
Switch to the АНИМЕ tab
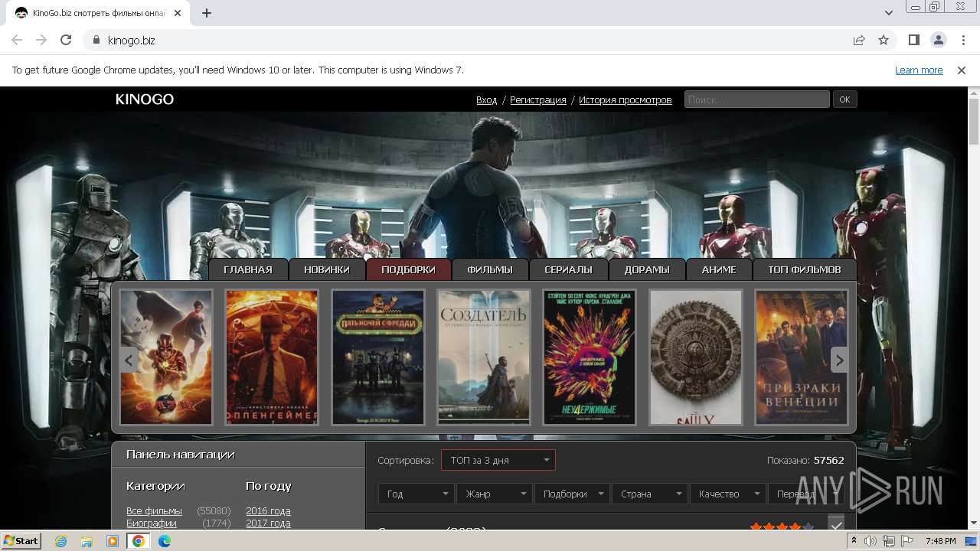pos(719,269)
